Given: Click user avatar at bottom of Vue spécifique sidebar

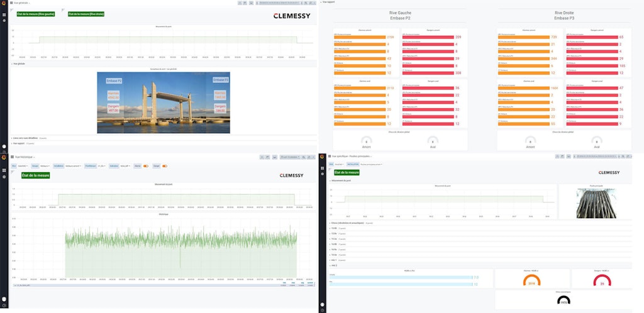Looking at the screenshot, I should pos(323,304).
